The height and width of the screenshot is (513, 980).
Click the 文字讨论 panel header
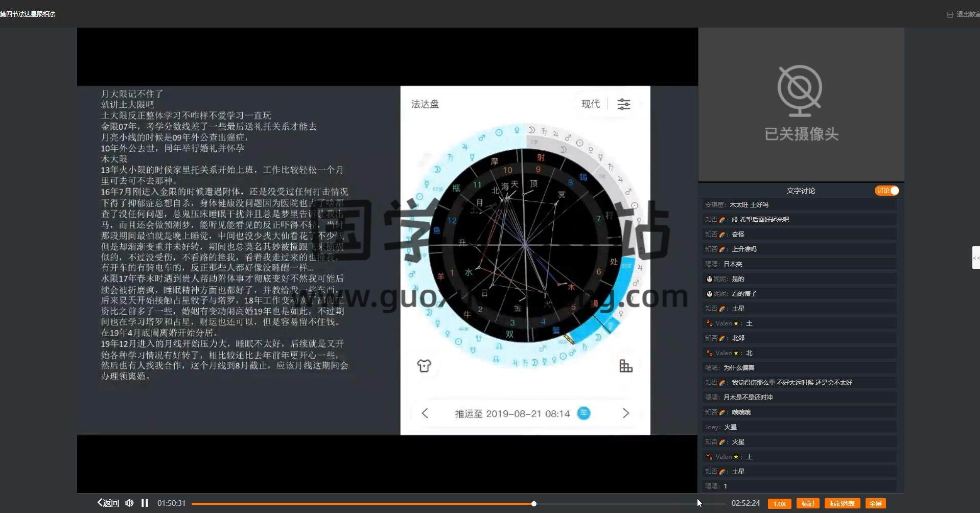(801, 191)
